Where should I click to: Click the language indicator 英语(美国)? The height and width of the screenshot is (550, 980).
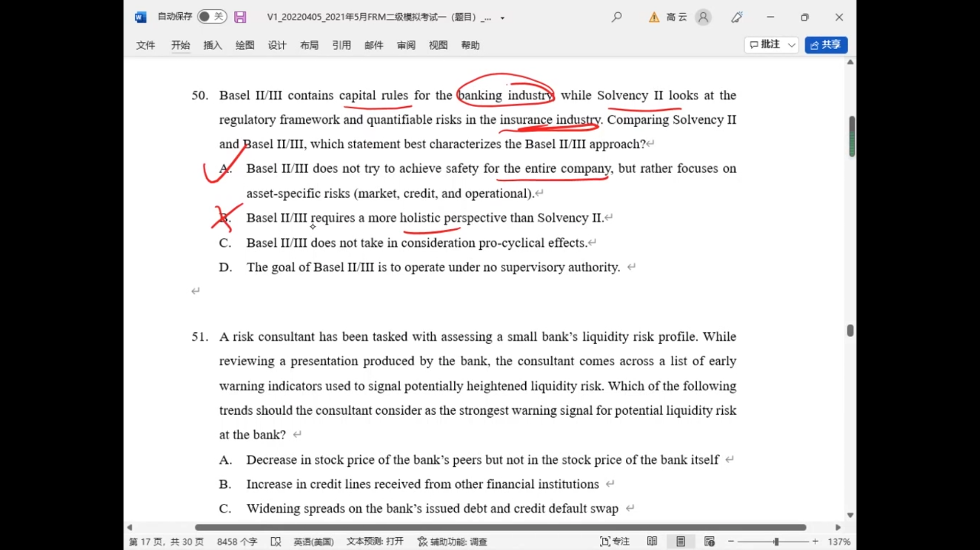[313, 542]
